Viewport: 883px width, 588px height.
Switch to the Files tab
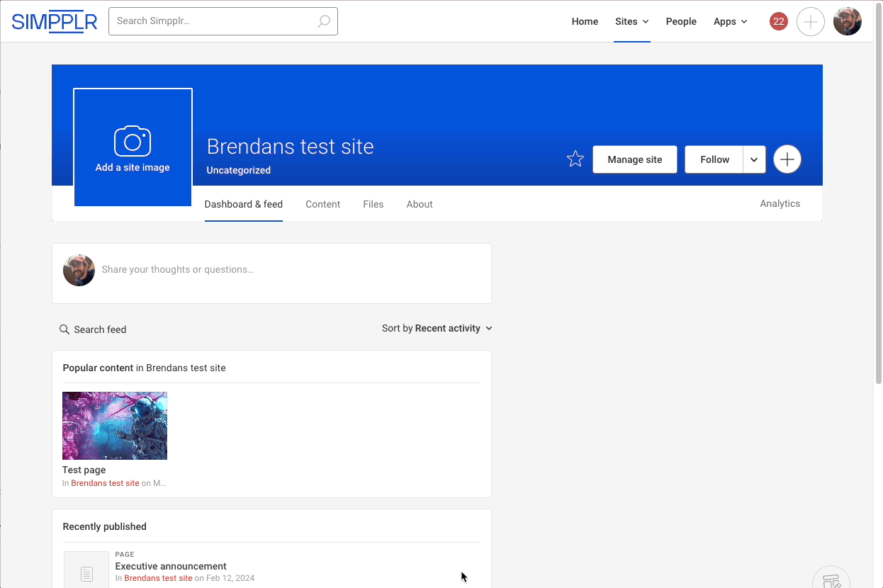[x=373, y=204]
